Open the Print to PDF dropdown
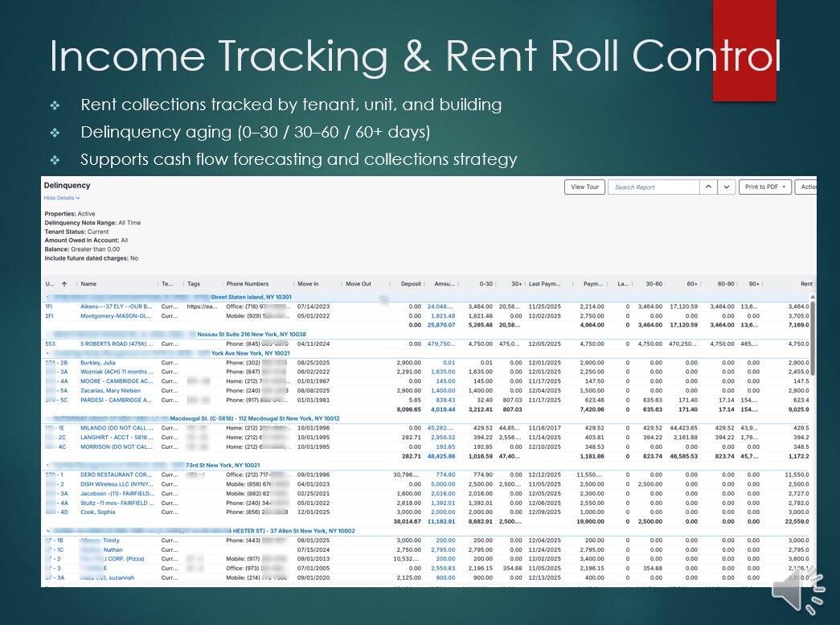The image size is (840, 625). coord(765,187)
